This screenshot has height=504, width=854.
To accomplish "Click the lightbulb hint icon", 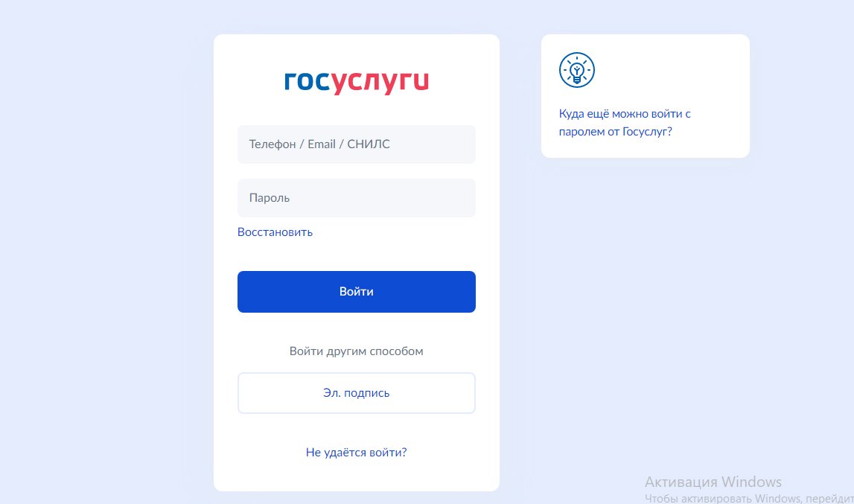I will tap(577, 70).
